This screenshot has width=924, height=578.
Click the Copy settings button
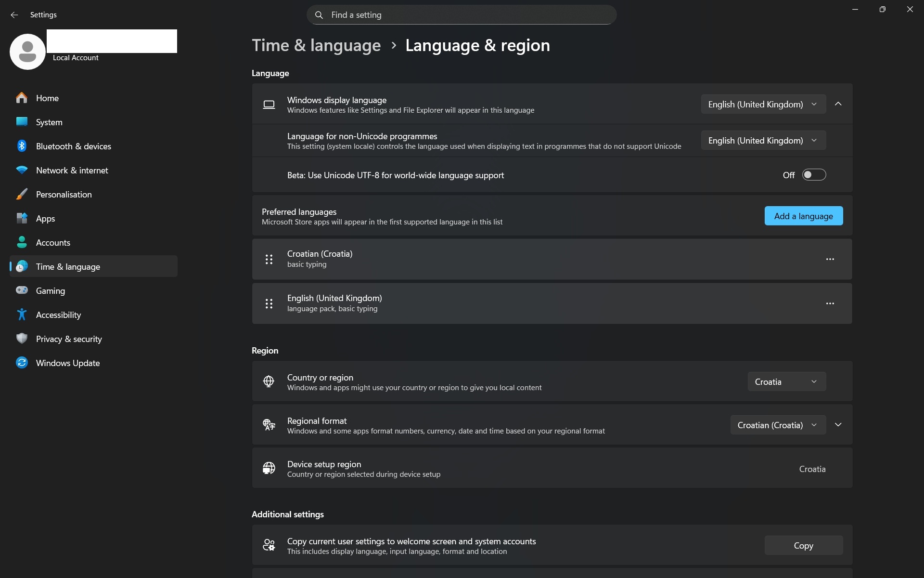coord(803,545)
